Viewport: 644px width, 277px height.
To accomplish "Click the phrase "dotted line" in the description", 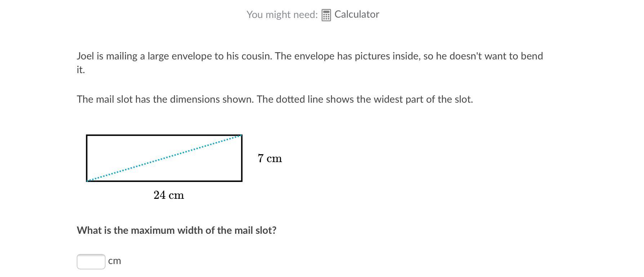I will click(300, 99).
